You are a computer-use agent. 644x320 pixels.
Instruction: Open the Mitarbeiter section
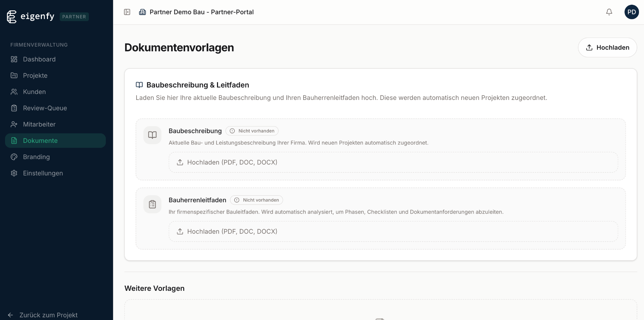click(39, 124)
